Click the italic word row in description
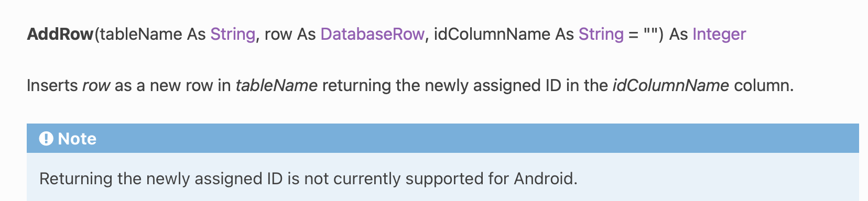 pos(96,85)
